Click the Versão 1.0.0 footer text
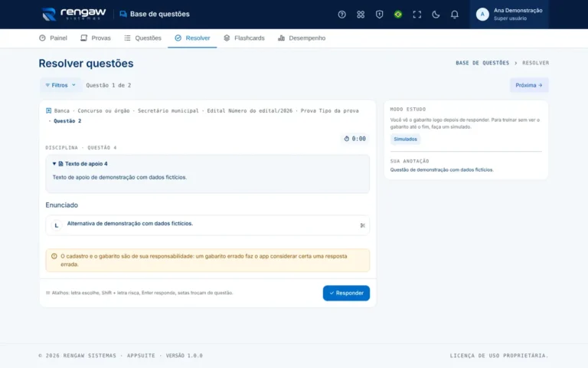 [184, 356]
